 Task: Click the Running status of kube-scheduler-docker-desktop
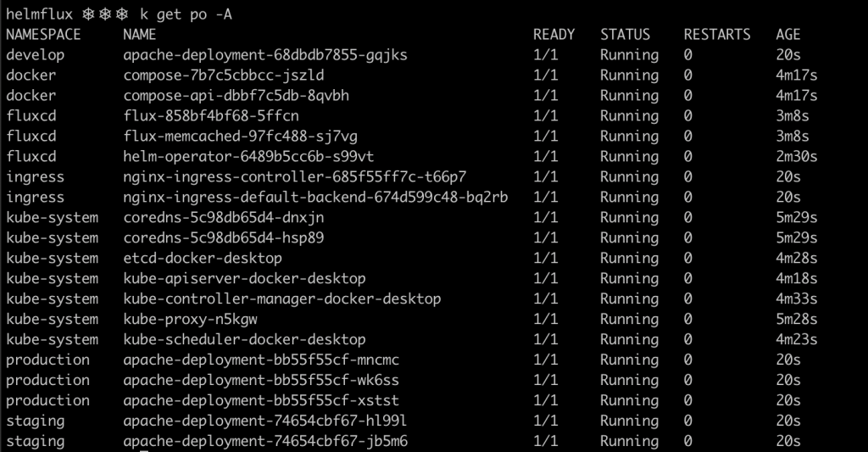(630, 339)
